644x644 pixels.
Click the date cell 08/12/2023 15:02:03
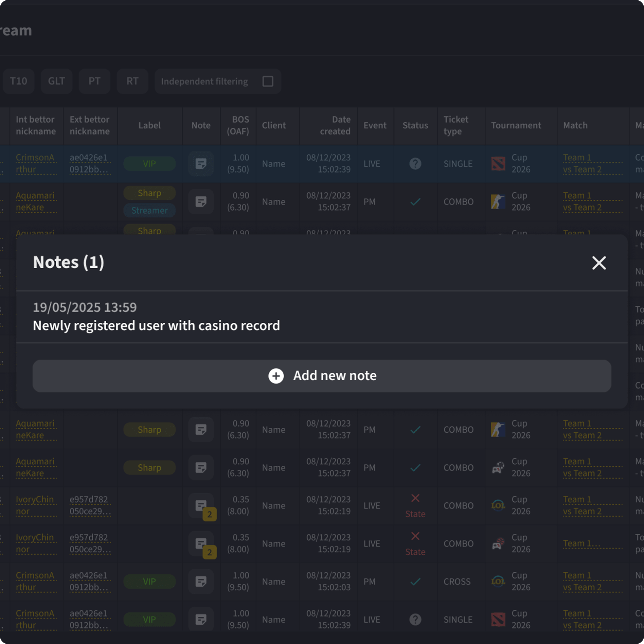point(328,582)
